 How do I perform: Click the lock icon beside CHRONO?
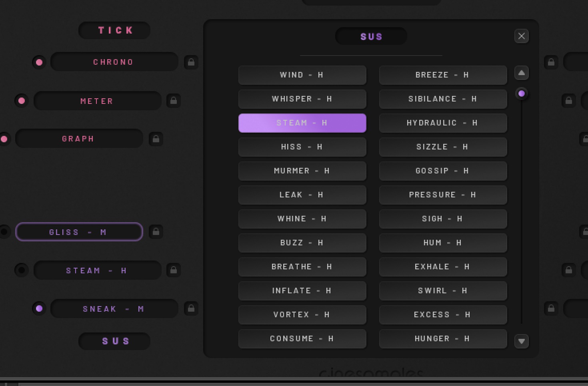tap(191, 62)
